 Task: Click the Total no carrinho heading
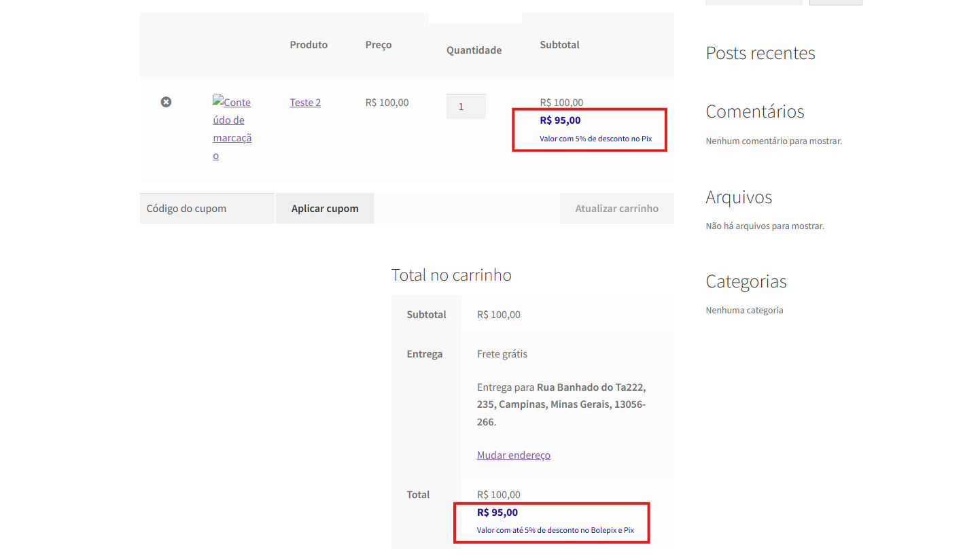451,275
